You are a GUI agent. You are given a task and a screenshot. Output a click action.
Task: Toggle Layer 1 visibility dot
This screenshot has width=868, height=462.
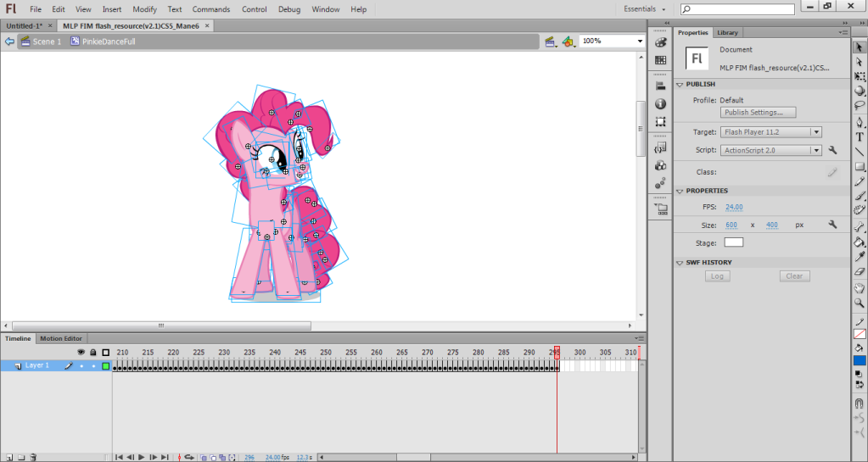click(x=81, y=365)
